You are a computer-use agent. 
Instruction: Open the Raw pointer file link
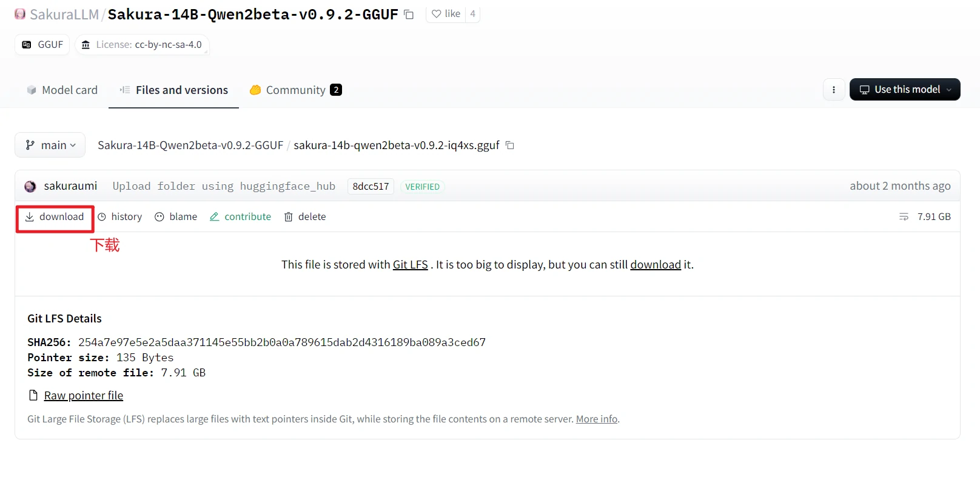coord(83,396)
